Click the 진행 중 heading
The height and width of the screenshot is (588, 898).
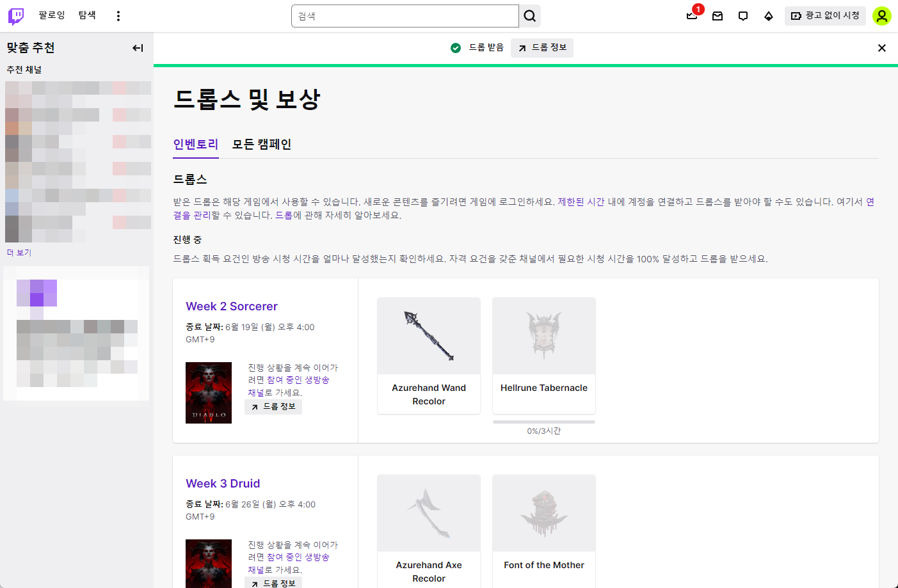click(188, 240)
